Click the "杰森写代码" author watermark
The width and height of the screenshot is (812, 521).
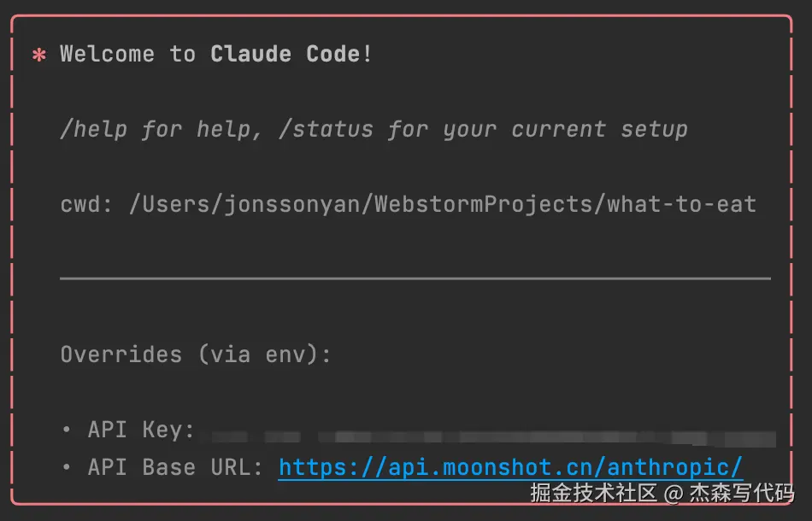742,494
